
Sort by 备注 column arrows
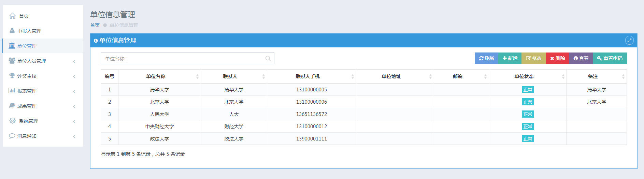623,77
